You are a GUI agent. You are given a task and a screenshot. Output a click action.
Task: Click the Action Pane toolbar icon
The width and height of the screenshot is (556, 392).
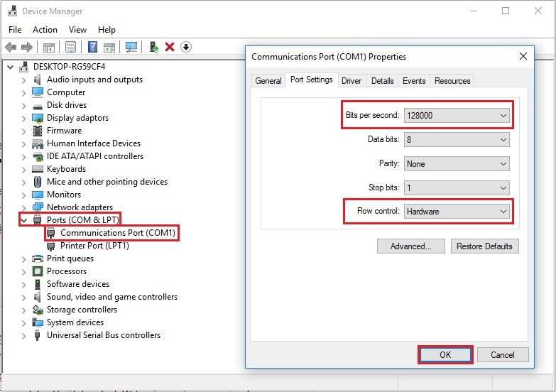109,47
